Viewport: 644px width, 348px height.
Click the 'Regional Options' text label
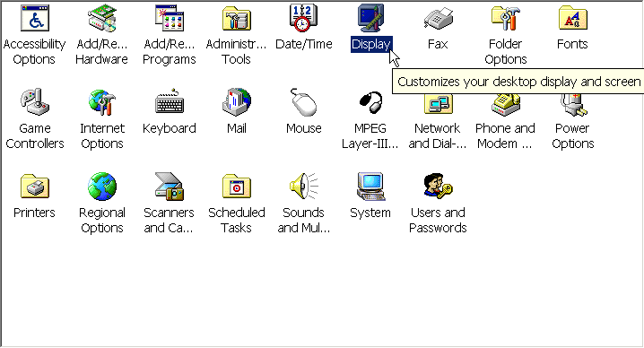pyautogui.click(x=102, y=221)
